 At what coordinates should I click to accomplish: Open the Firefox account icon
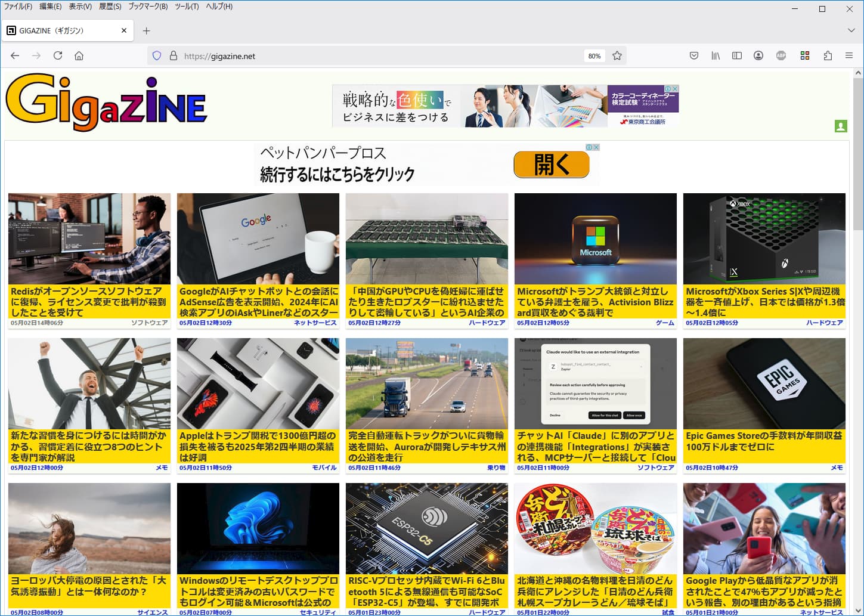click(x=758, y=55)
